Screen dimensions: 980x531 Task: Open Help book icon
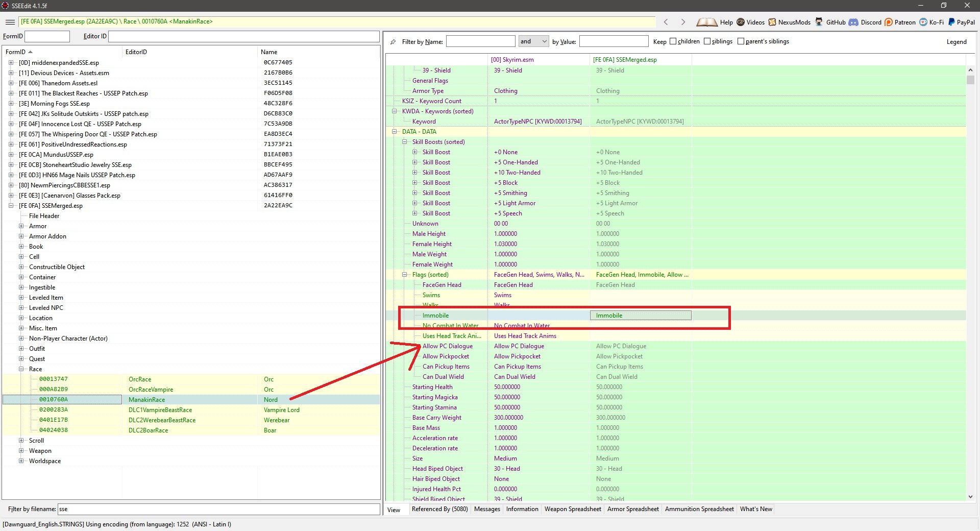707,22
